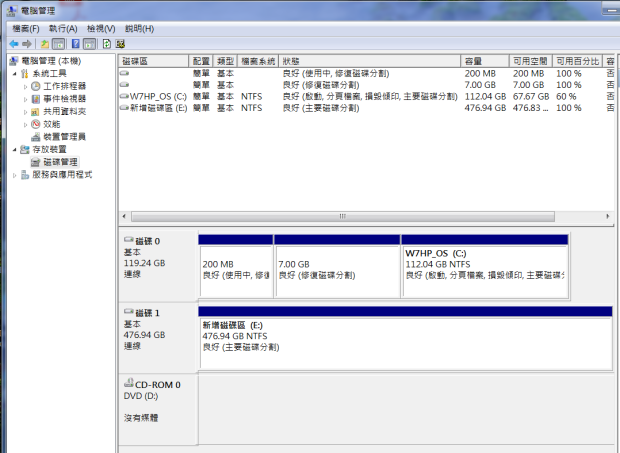The width and height of the screenshot is (620, 453).
Task: Collapse the 存放裝置 tree node
Action: [15, 149]
